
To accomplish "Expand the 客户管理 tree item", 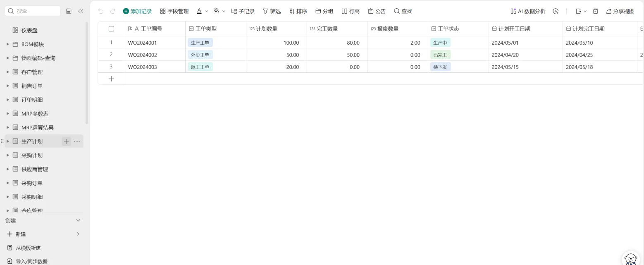I will pos(7,72).
